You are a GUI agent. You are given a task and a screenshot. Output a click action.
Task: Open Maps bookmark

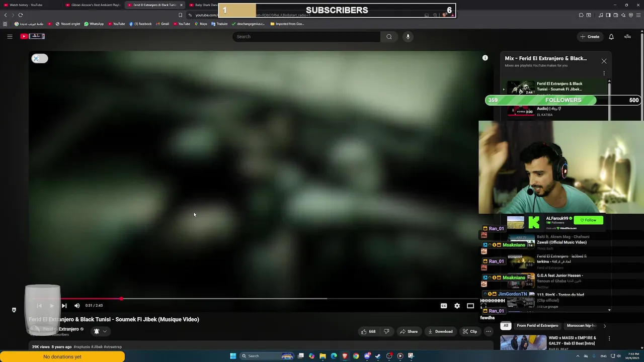pos(201,24)
